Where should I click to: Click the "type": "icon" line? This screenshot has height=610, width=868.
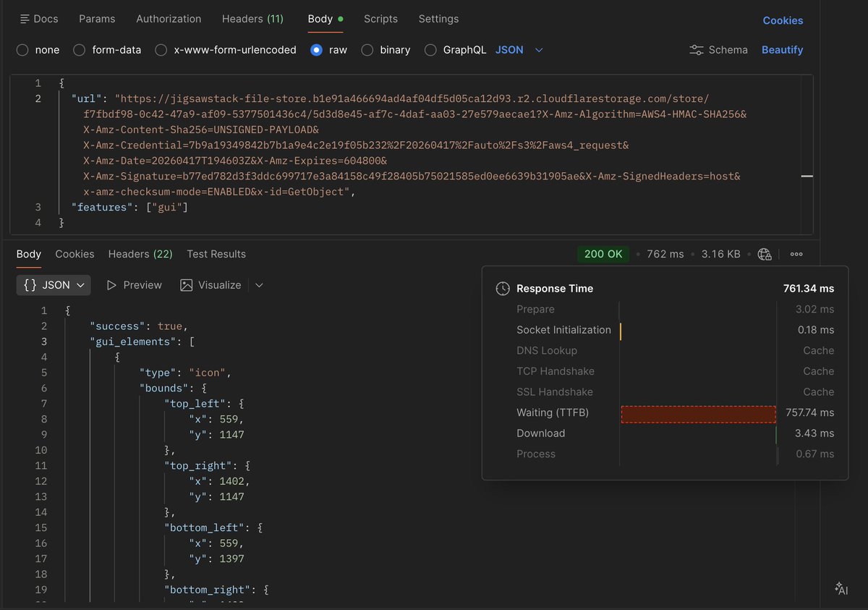pos(184,373)
